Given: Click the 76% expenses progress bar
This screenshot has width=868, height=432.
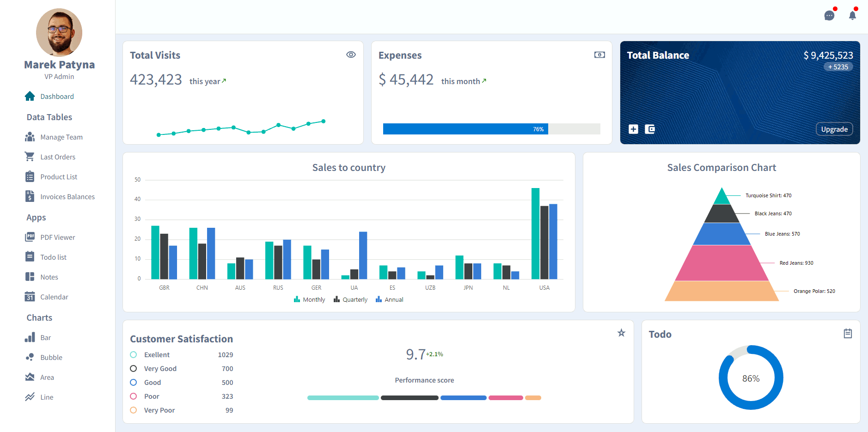Looking at the screenshot, I should pos(491,129).
